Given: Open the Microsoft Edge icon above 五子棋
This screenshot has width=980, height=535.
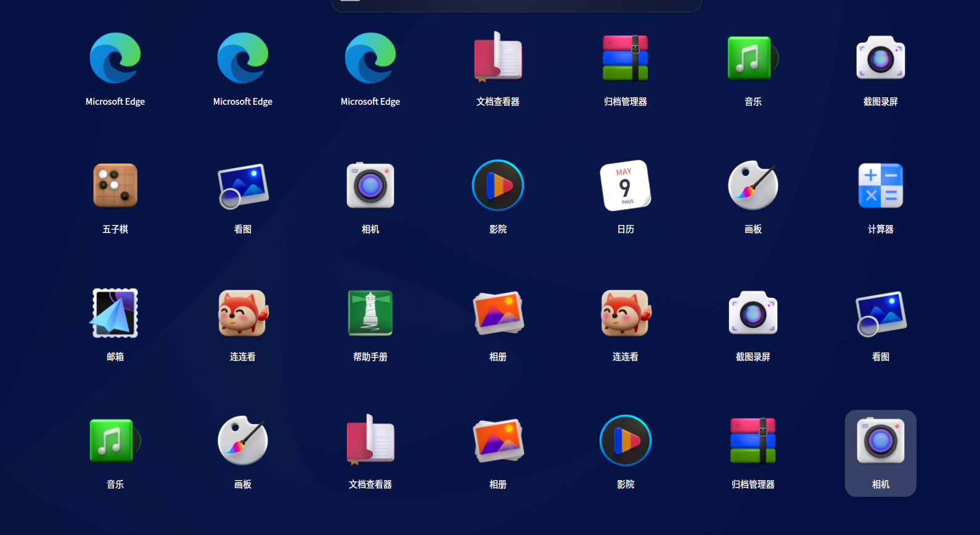Looking at the screenshot, I should (x=115, y=58).
